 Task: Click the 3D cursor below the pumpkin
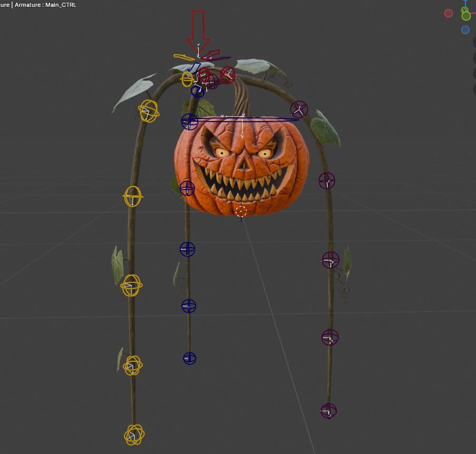pyautogui.click(x=241, y=211)
